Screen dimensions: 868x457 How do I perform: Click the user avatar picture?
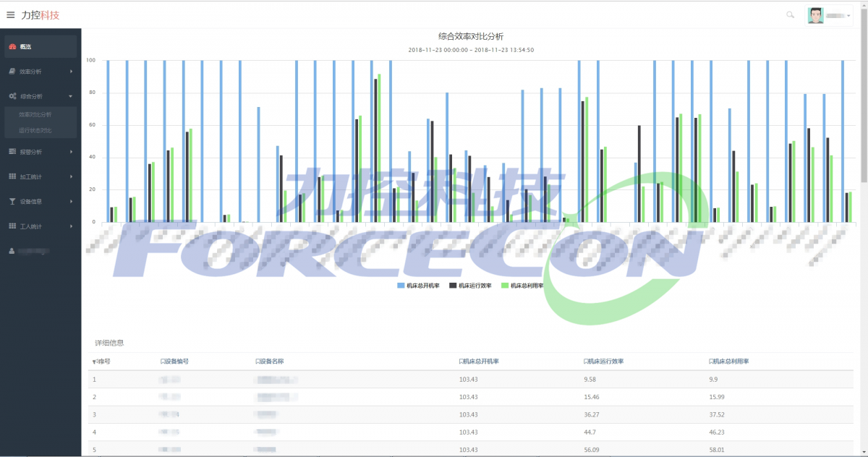(x=816, y=15)
